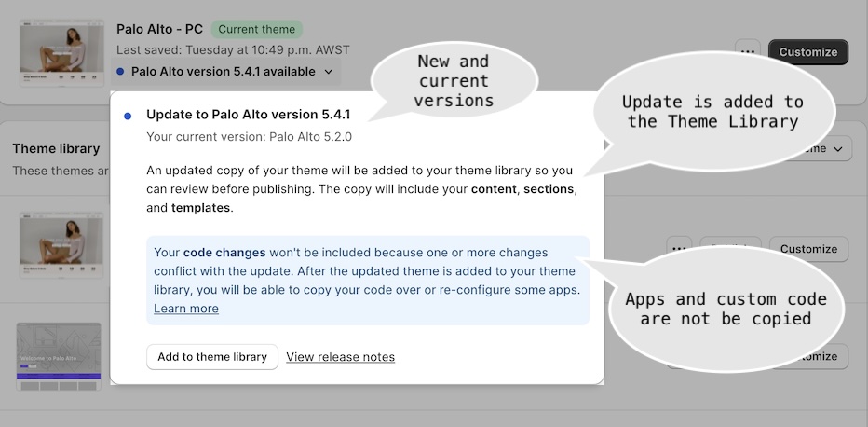
Task: Collapse the version available chevron arrow
Action: tap(328, 72)
